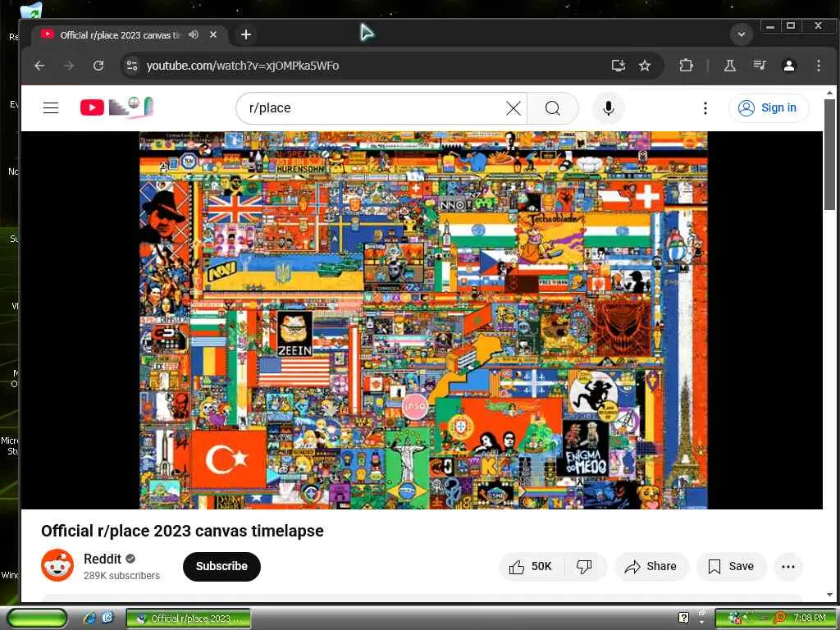Run search with the magnifier button

[x=552, y=108]
